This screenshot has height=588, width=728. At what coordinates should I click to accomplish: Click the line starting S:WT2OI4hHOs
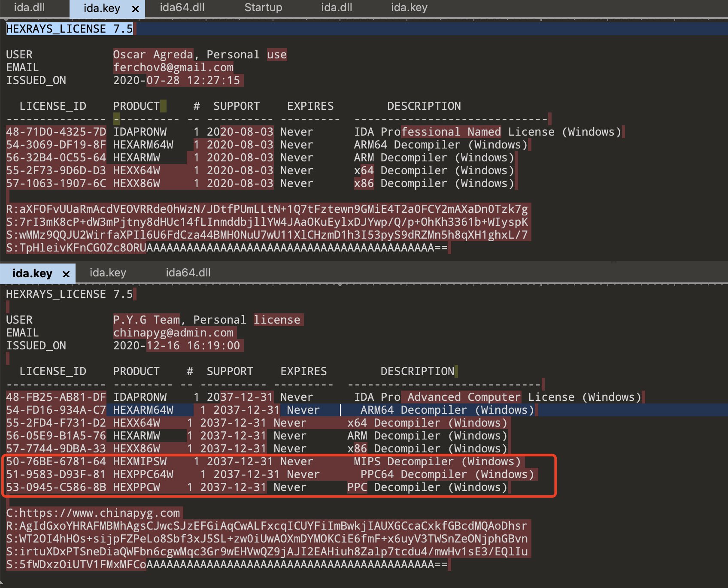coord(267,539)
